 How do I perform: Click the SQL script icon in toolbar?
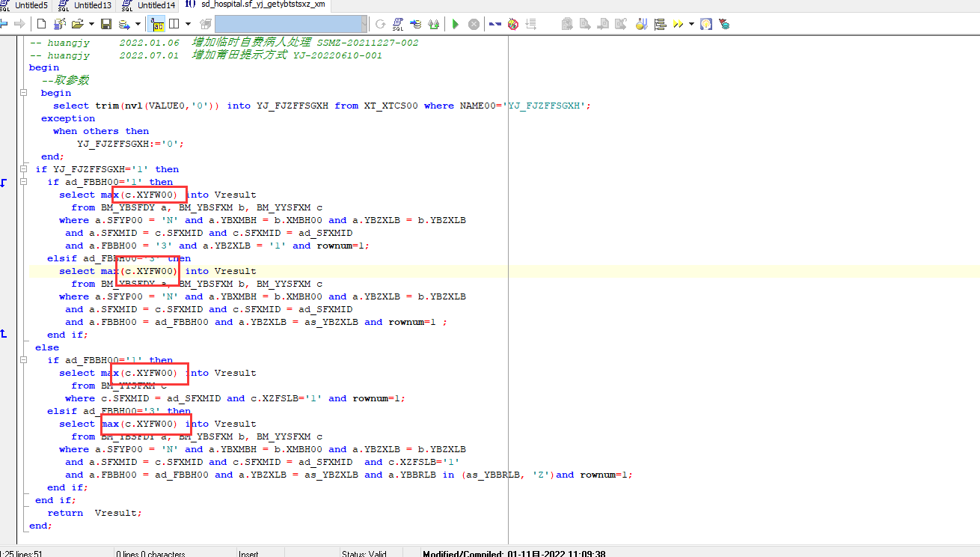pos(397,24)
